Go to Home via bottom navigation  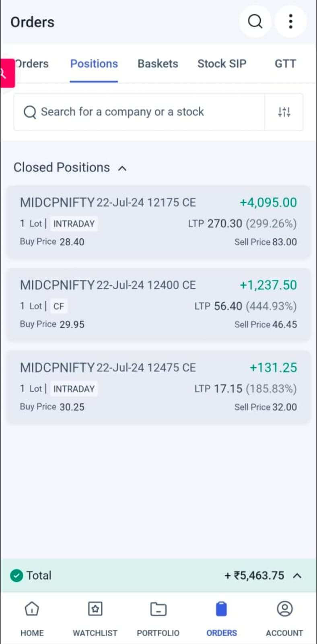[32, 609]
